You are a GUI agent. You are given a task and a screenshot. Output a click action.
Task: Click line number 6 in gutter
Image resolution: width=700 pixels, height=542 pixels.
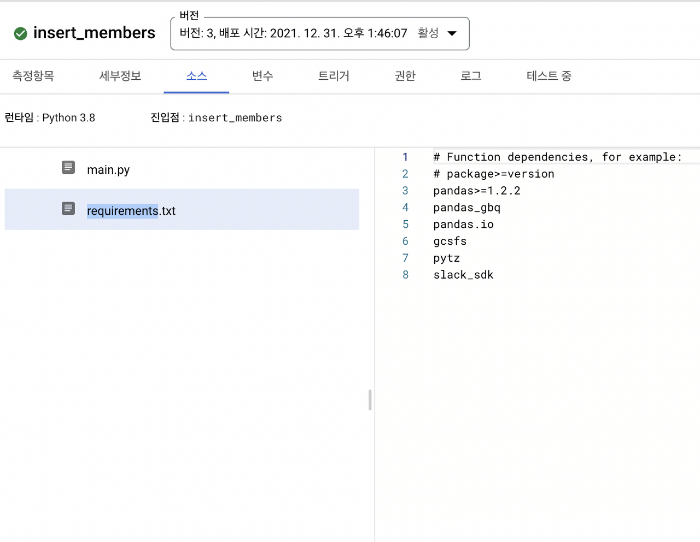pos(405,241)
